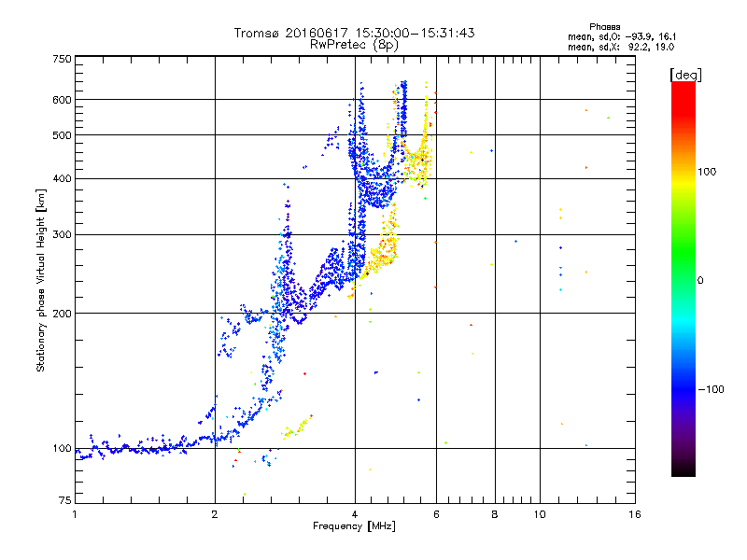The image size is (747, 560).
Task: Click the x-axis tick '4'
Action: coord(355,514)
